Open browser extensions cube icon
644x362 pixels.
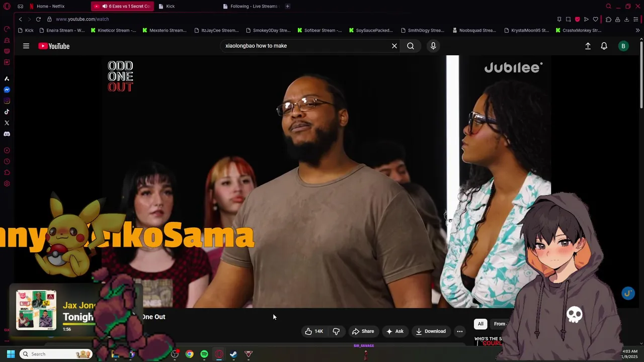click(608, 19)
